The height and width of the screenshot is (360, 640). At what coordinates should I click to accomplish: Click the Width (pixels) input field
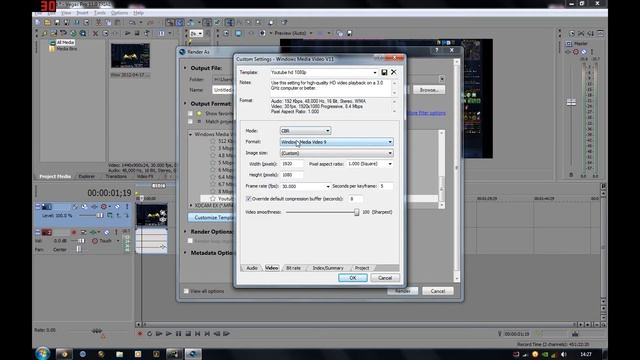(292, 164)
